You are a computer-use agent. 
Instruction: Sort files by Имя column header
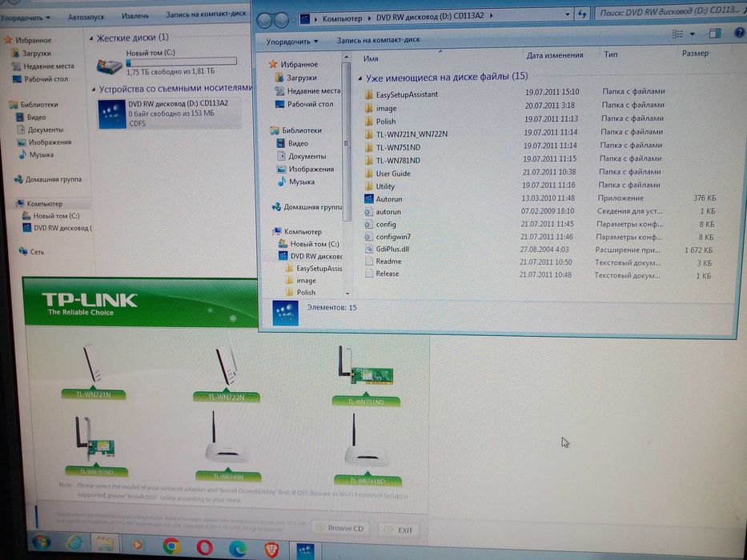(x=371, y=58)
